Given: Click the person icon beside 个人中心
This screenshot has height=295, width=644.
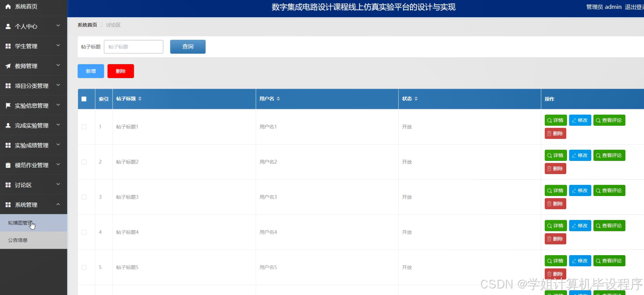Looking at the screenshot, I should tap(8, 26).
